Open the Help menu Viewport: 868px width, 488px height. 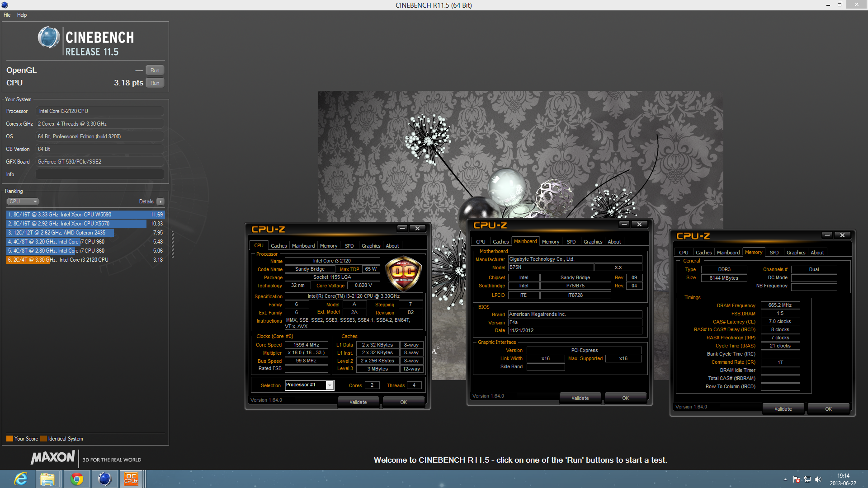click(x=22, y=15)
